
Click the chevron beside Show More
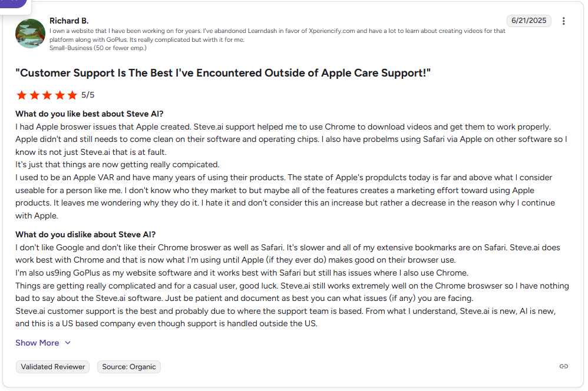point(68,343)
